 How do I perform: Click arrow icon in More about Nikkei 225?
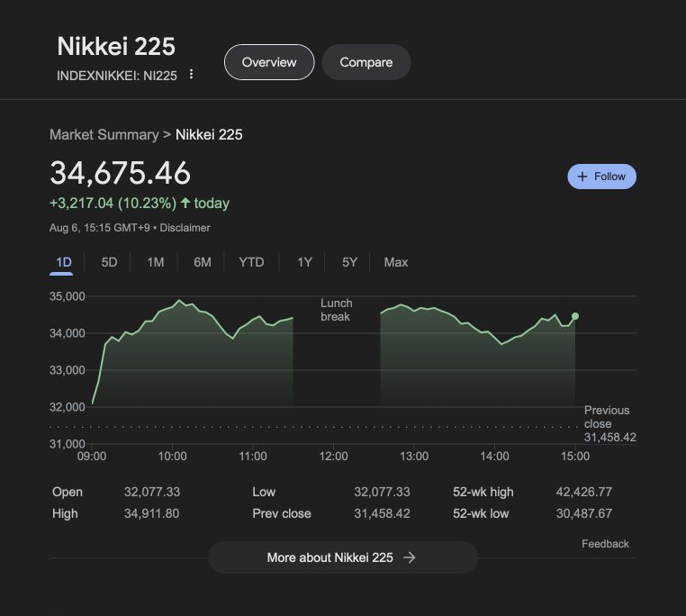(x=410, y=557)
